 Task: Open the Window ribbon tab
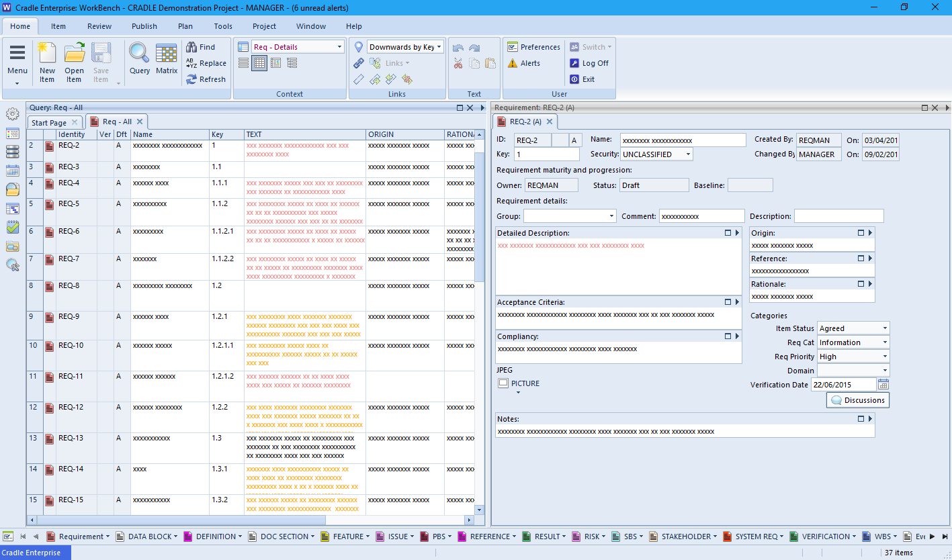click(311, 26)
